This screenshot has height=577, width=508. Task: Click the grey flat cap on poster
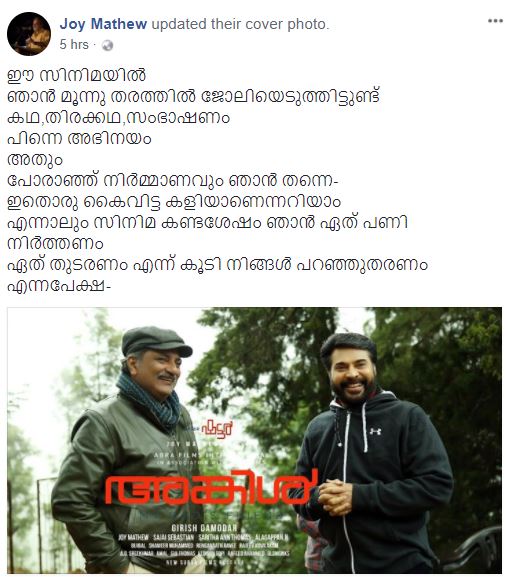(x=155, y=341)
